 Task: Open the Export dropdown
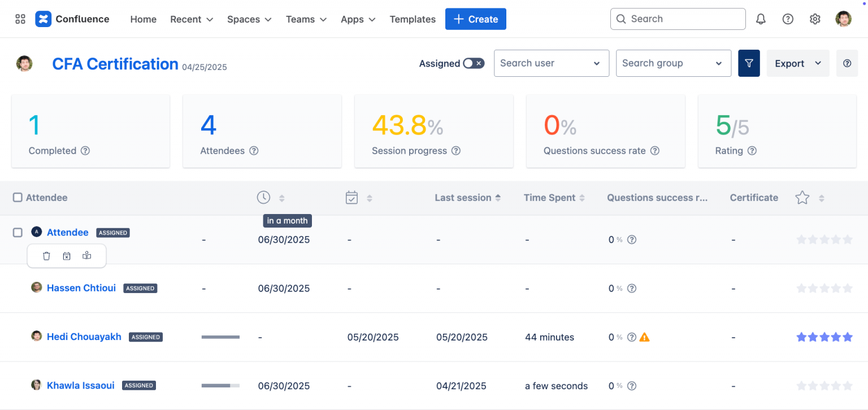tap(797, 63)
